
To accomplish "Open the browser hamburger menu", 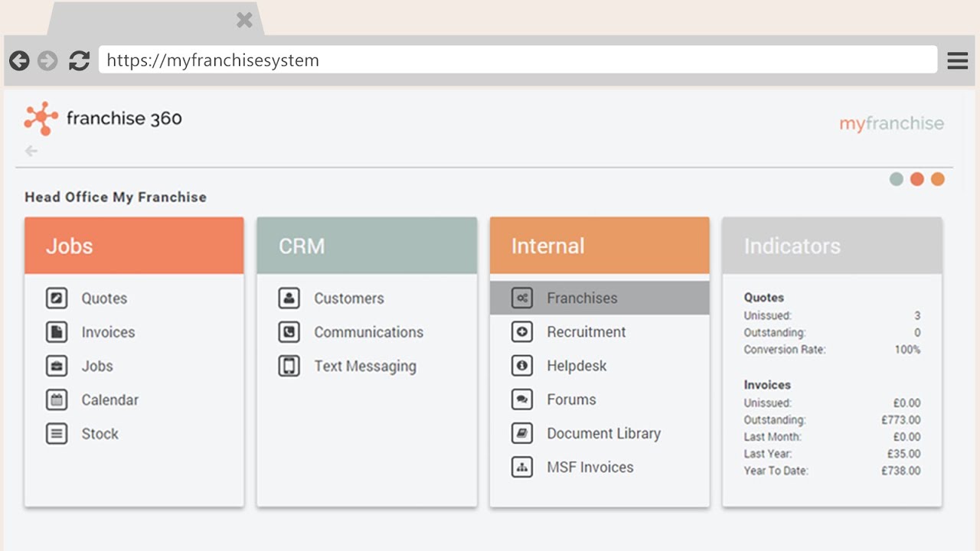I will pyautogui.click(x=958, y=60).
